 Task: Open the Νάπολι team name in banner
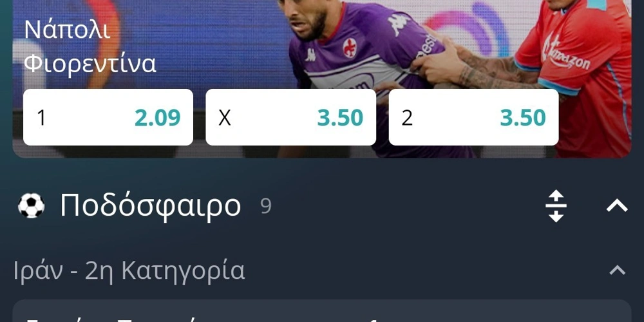click(x=68, y=30)
